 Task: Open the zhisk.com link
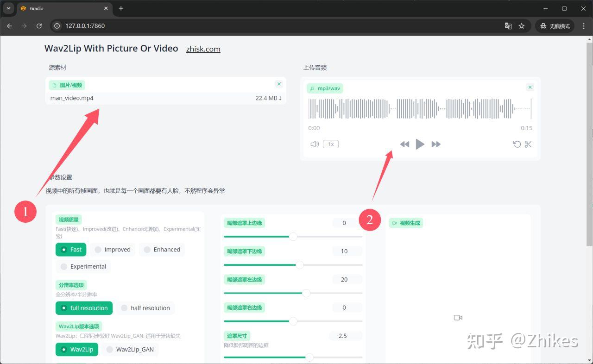tap(203, 49)
